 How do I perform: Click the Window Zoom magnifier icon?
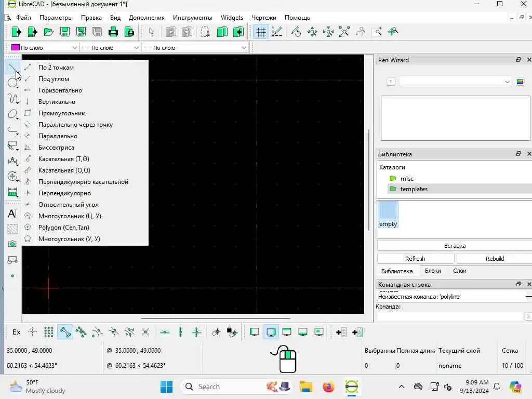click(x=377, y=32)
